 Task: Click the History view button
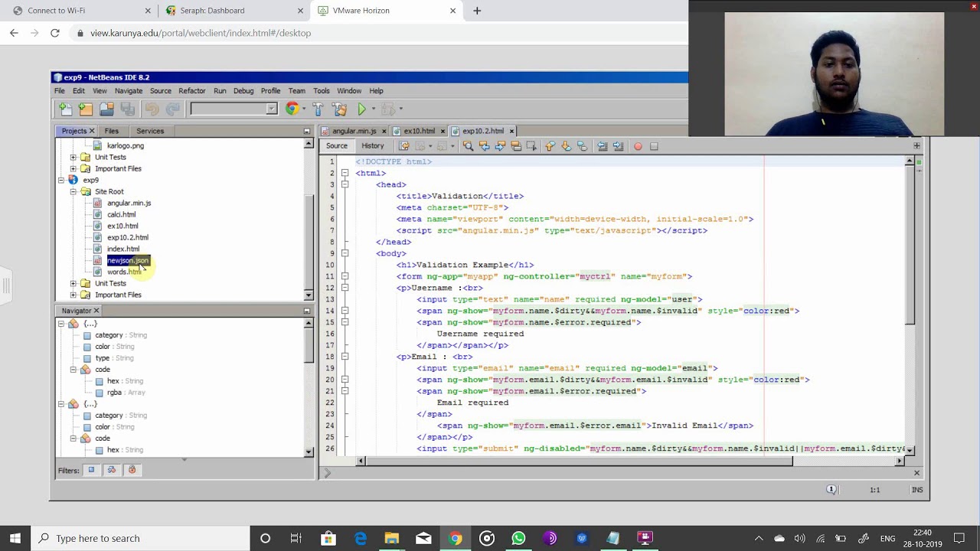pyautogui.click(x=373, y=146)
